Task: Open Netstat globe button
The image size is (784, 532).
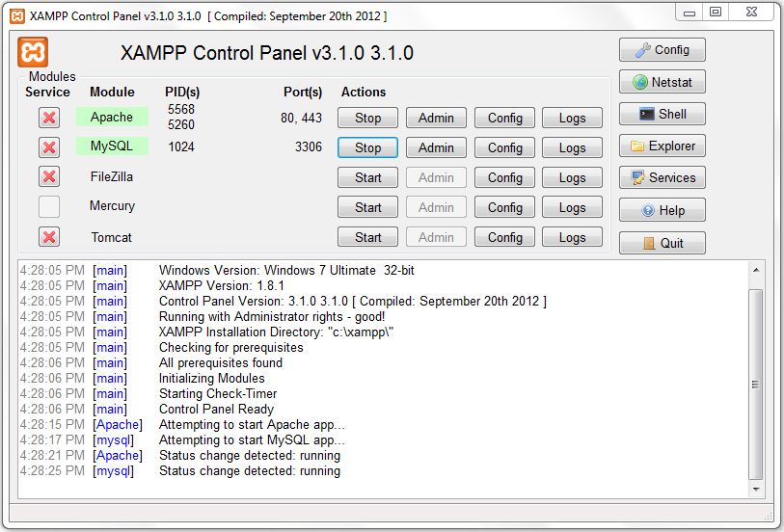Action: pos(662,82)
